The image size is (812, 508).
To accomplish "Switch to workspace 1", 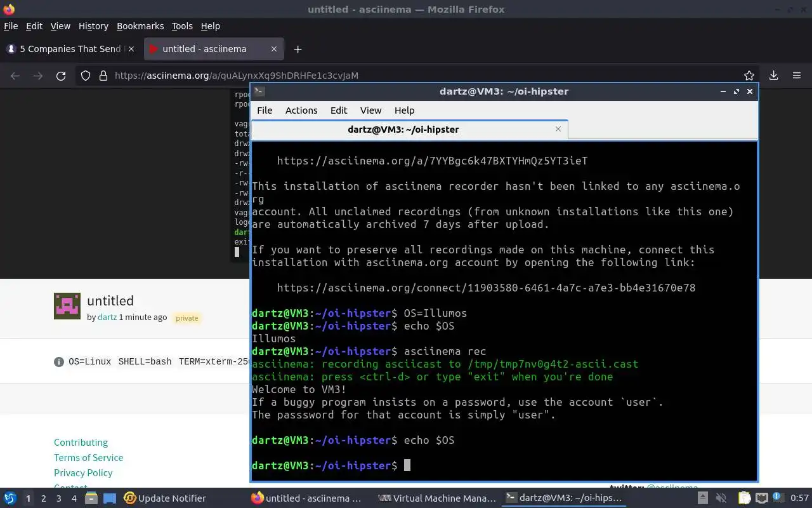I will pyautogui.click(x=28, y=498).
